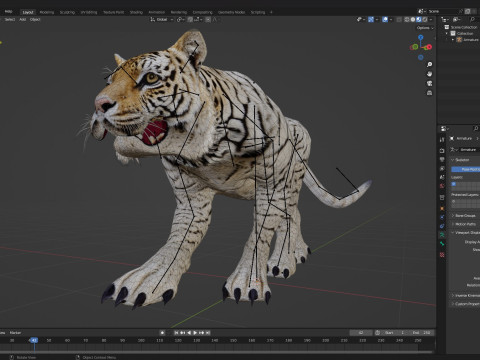Click the blue Z axis on navigation gizmo
The width and height of the screenshot is (480, 360).
coord(421,37)
